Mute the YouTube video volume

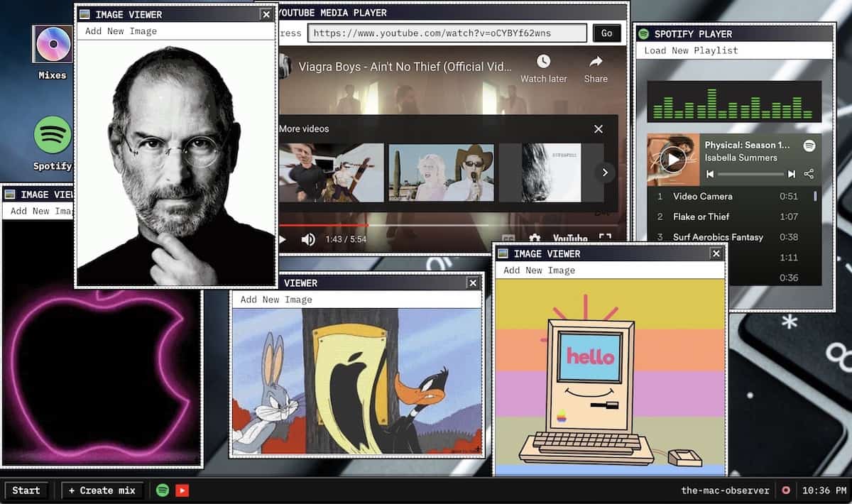point(308,239)
